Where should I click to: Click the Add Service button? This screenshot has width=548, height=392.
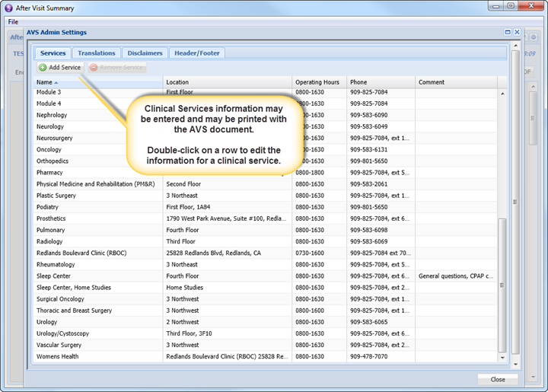(60, 68)
